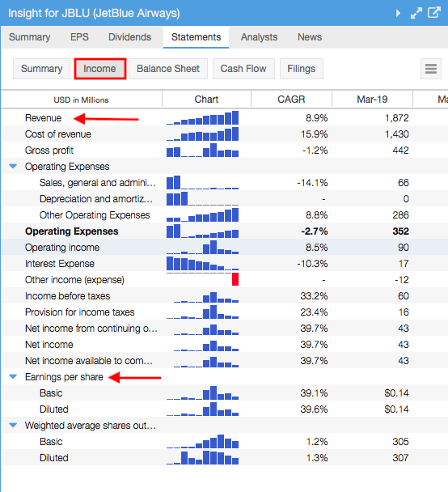
Task: Collapse the Operating Expenses section
Action: point(13,166)
